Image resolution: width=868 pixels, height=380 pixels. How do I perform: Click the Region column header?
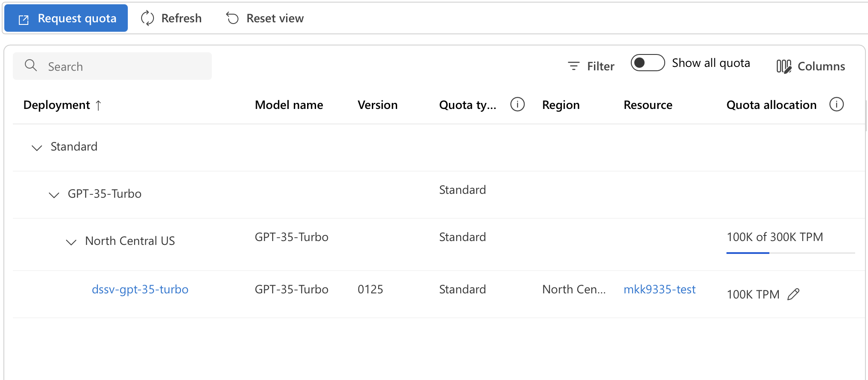[561, 105]
